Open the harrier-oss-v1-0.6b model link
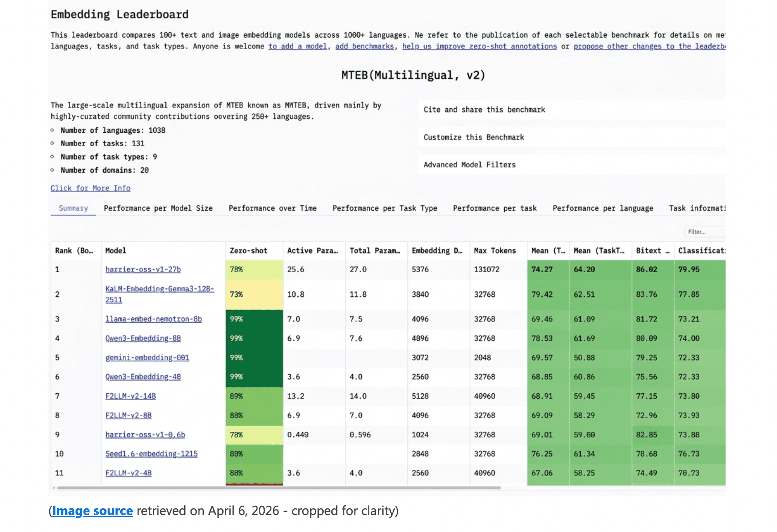Image resolution: width=777 pixels, height=532 pixels. click(145, 435)
